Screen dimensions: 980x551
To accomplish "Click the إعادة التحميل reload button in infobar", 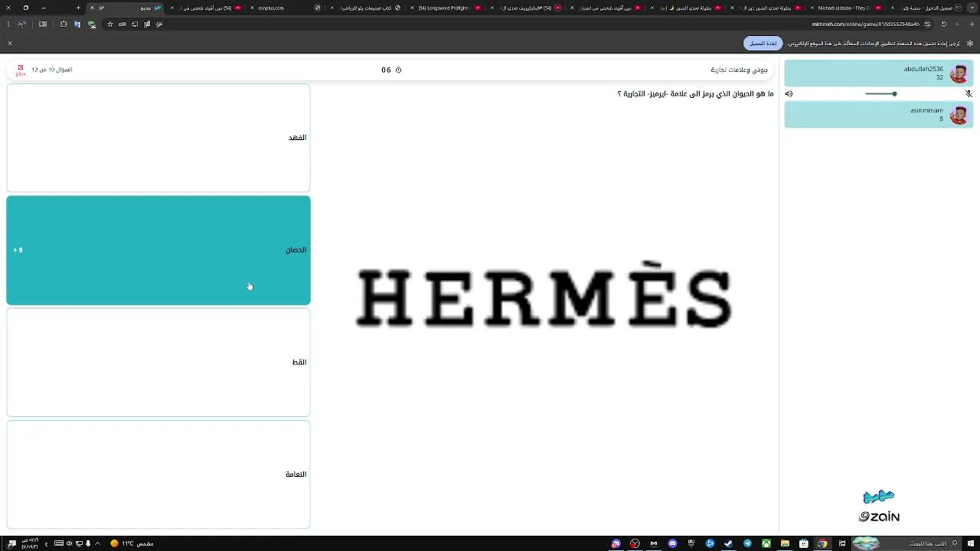I will point(763,43).
